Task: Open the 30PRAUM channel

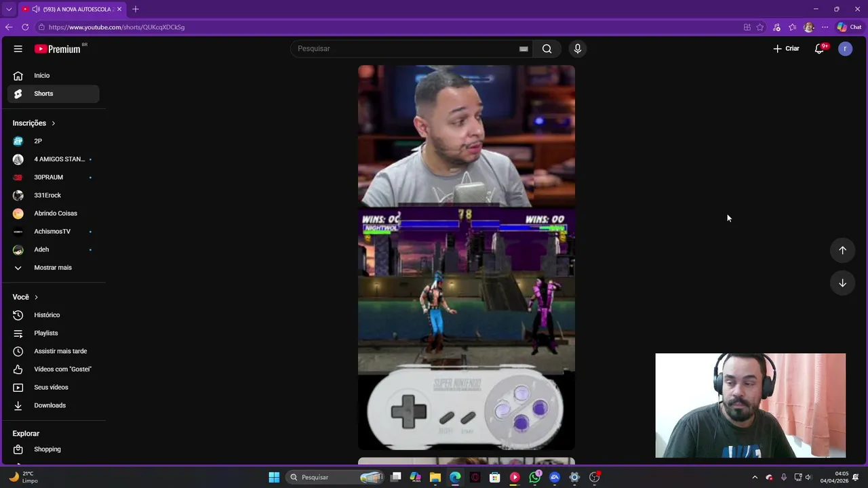Action: (53, 177)
